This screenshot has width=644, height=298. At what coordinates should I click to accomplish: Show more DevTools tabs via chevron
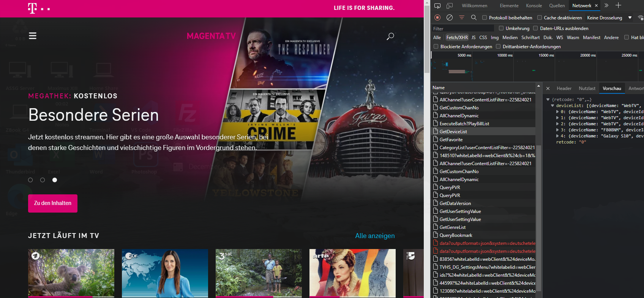pos(606,5)
